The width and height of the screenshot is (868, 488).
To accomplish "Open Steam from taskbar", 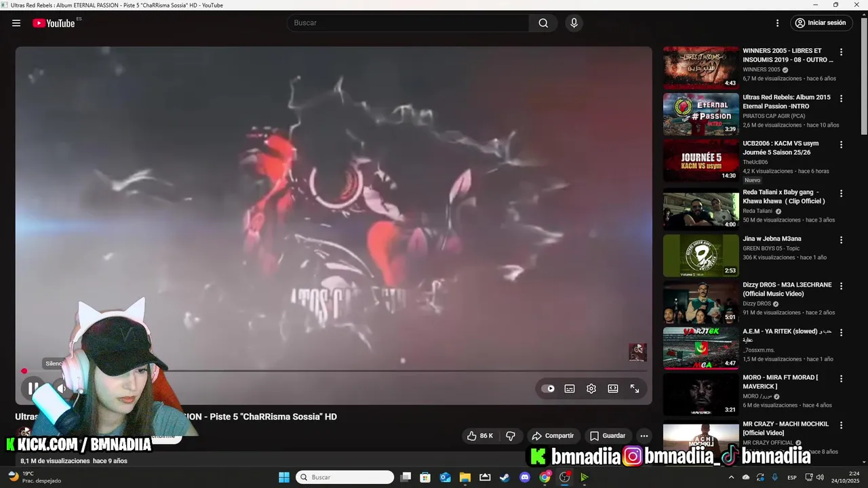I will 505,477.
